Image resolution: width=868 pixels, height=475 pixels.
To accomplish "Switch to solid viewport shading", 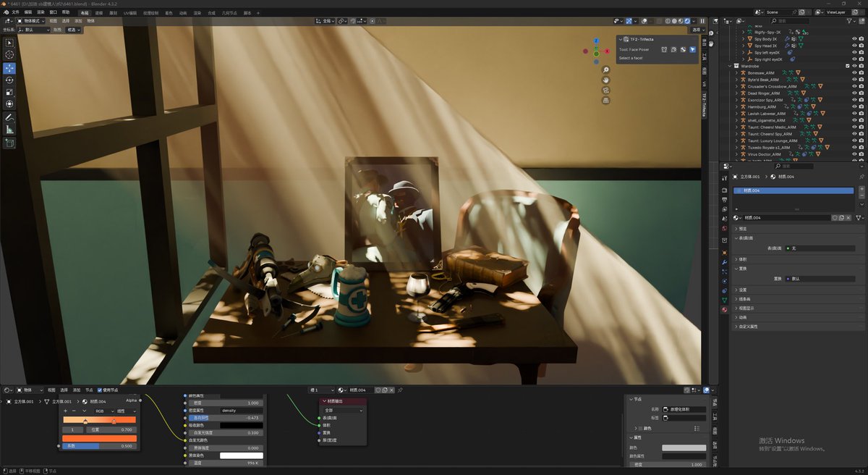I will [674, 21].
